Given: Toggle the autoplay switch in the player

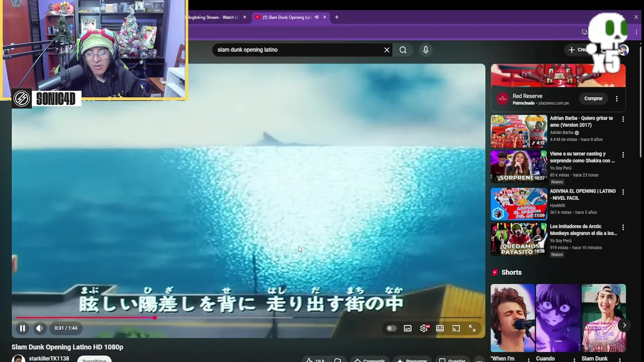Looking at the screenshot, I should pyautogui.click(x=391, y=328).
